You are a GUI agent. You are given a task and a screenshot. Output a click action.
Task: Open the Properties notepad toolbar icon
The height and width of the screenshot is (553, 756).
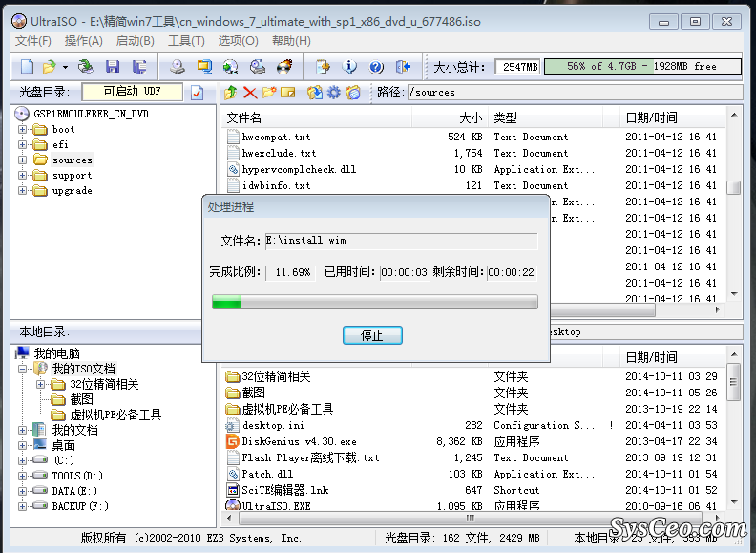click(323, 67)
